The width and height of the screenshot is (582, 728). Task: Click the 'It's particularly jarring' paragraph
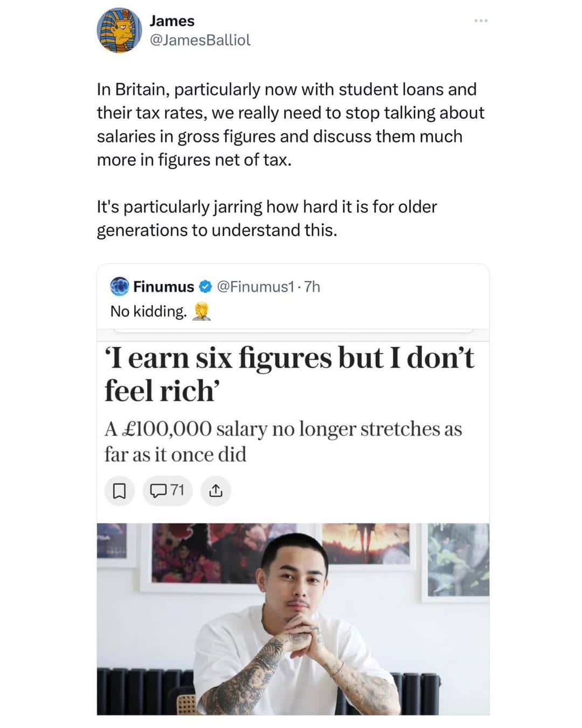point(267,218)
